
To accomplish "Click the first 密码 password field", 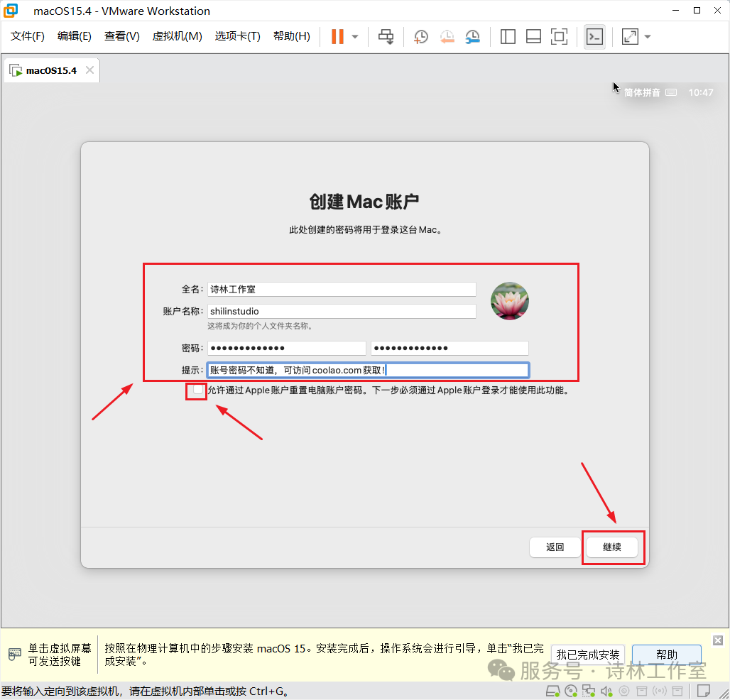I will coord(286,348).
